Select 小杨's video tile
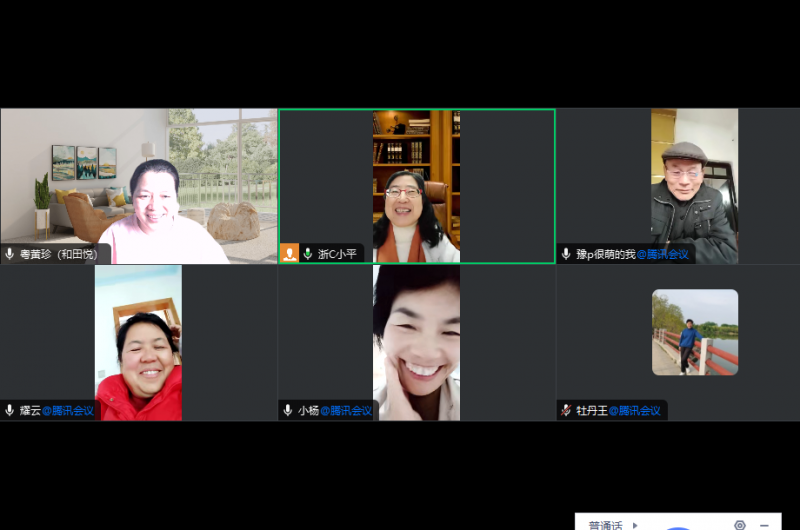Viewport: 800px width, 530px height. [416, 340]
